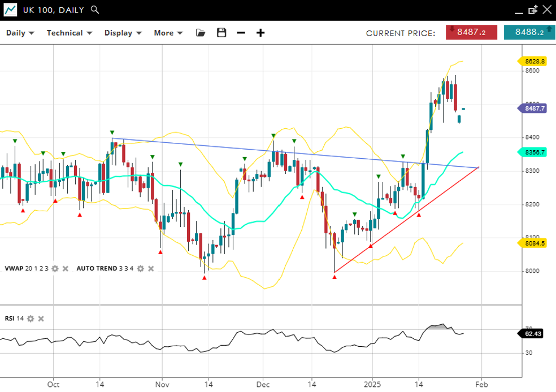Click the purple 8487.7 current price marker
Screen dimensions: 556x392
click(533, 108)
